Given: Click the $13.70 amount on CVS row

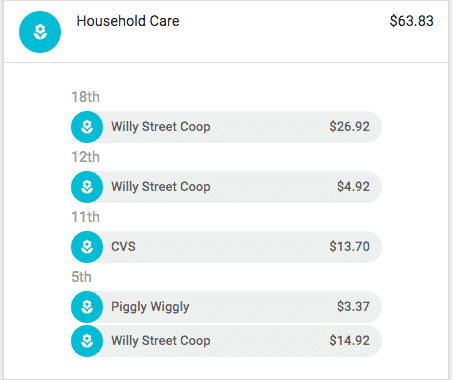Looking at the screenshot, I should pos(350,247).
